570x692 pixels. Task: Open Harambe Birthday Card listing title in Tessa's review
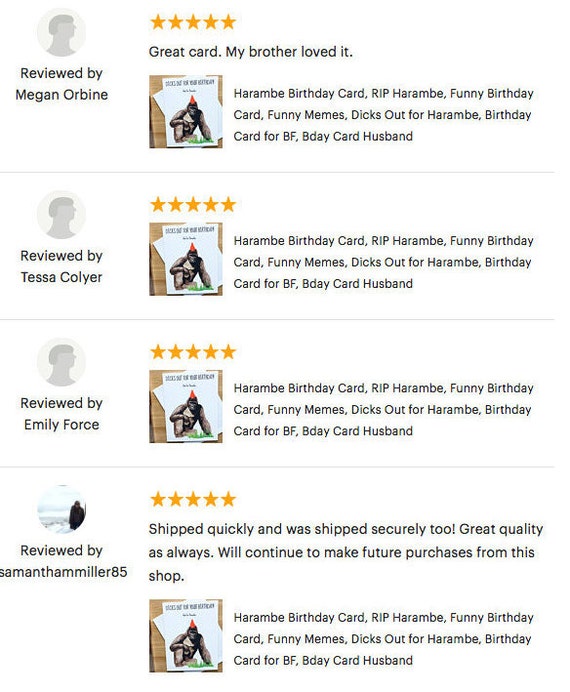383,262
